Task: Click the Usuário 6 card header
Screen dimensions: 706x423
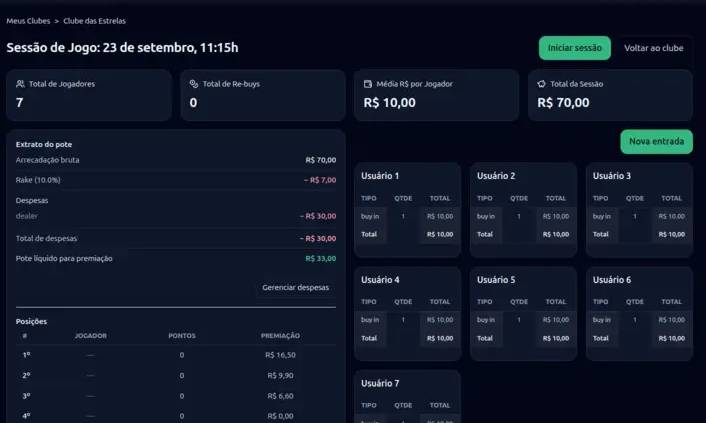Action: [612, 280]
